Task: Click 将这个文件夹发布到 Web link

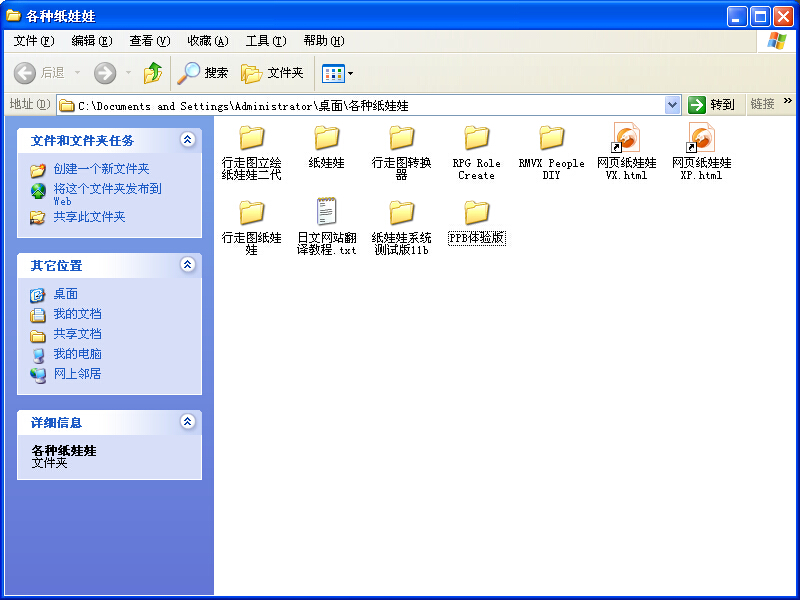Action: (x=108, y=194)
